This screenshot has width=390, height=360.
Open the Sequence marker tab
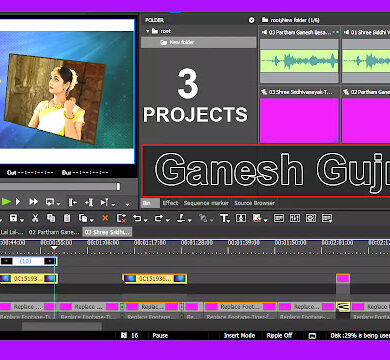(206, 203)
